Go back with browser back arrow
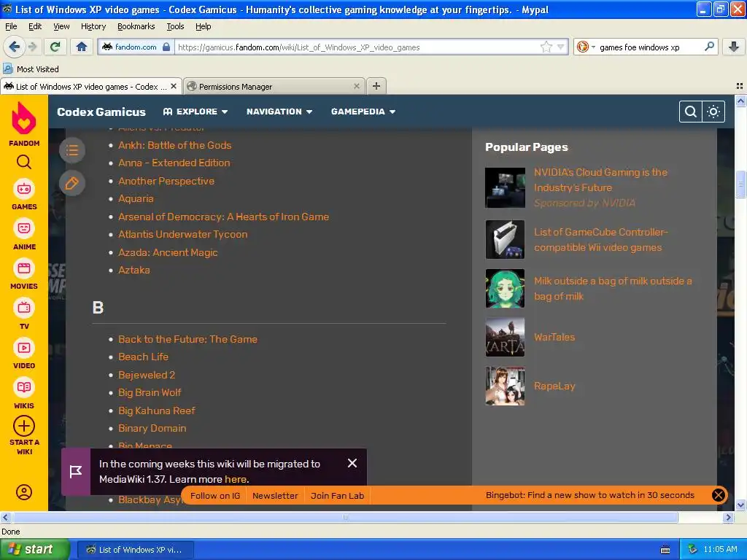The height and width of the screenshot is (560, 747). tap(15, 47)
